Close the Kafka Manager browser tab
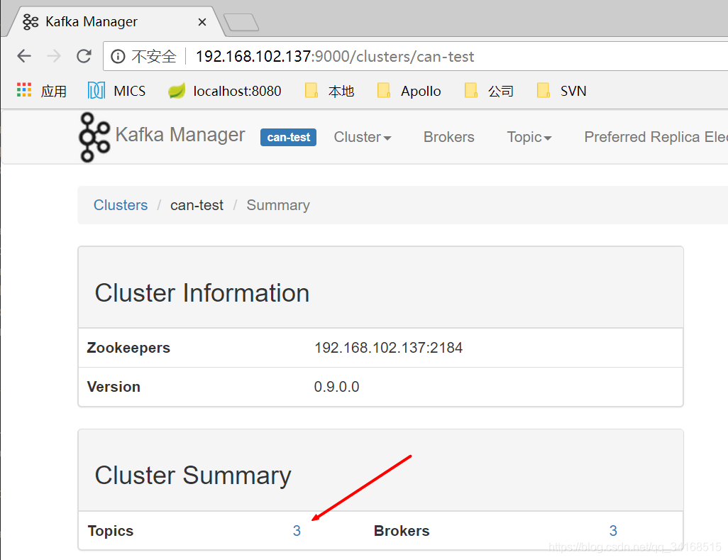728x560 pixels. 202,22
